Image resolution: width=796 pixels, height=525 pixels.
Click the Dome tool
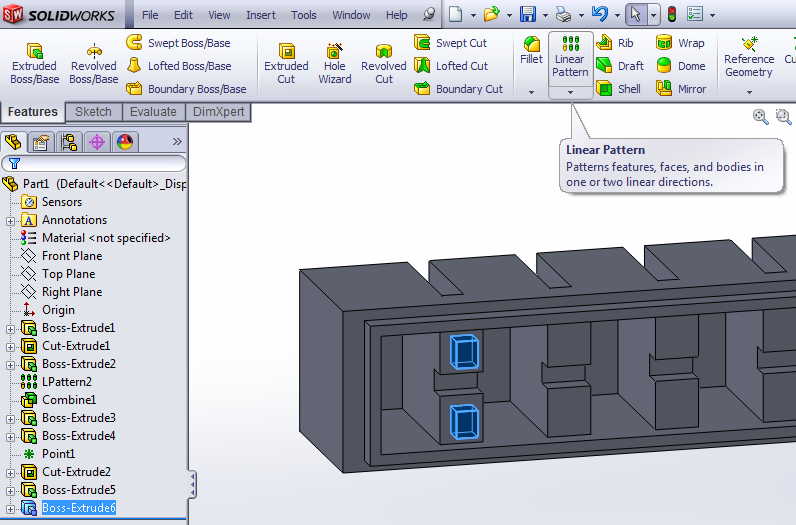click(x=681, y=65)
